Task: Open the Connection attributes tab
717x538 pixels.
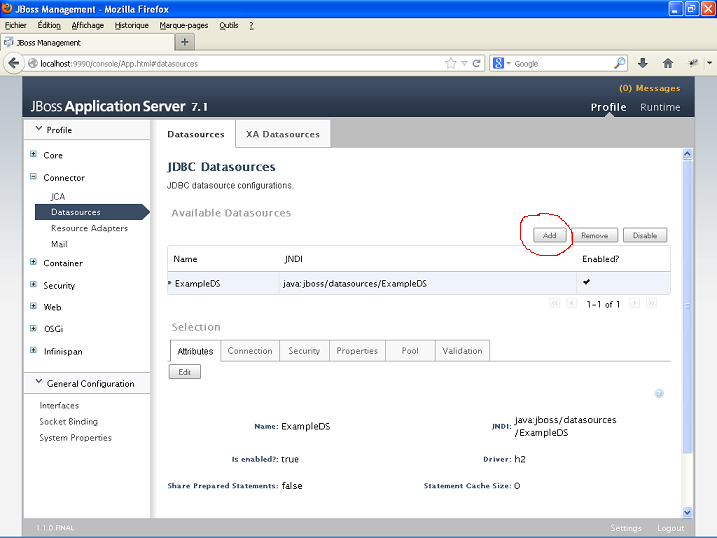Action: click(x=250, y=351)
